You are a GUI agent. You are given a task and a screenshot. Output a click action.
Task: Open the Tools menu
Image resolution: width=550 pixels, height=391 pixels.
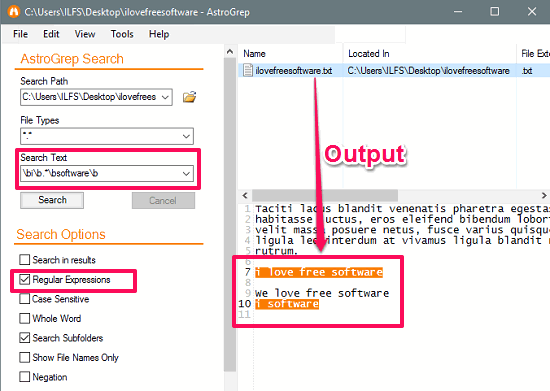(x=122, y=34)
